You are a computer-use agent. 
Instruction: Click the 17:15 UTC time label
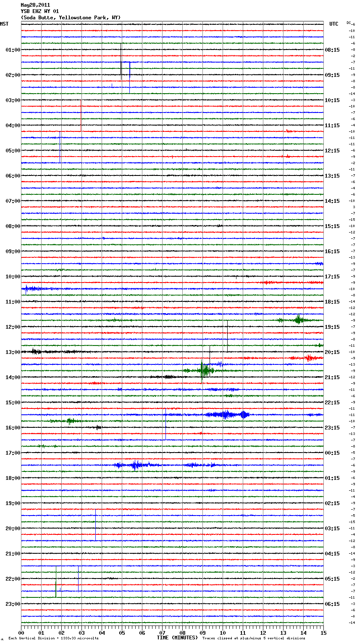pyautogui.click(x=332, y=277)
